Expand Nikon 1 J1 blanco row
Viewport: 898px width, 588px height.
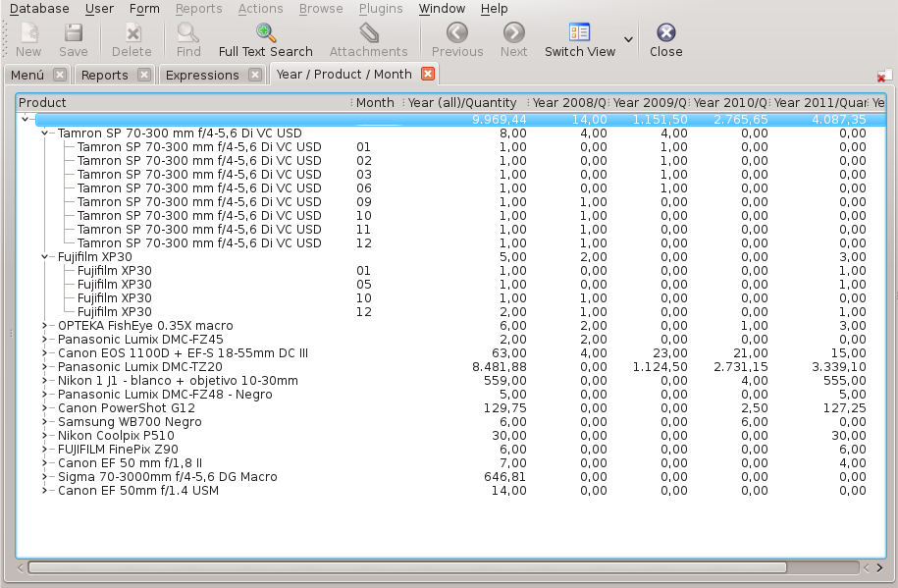tap(44, 381)
